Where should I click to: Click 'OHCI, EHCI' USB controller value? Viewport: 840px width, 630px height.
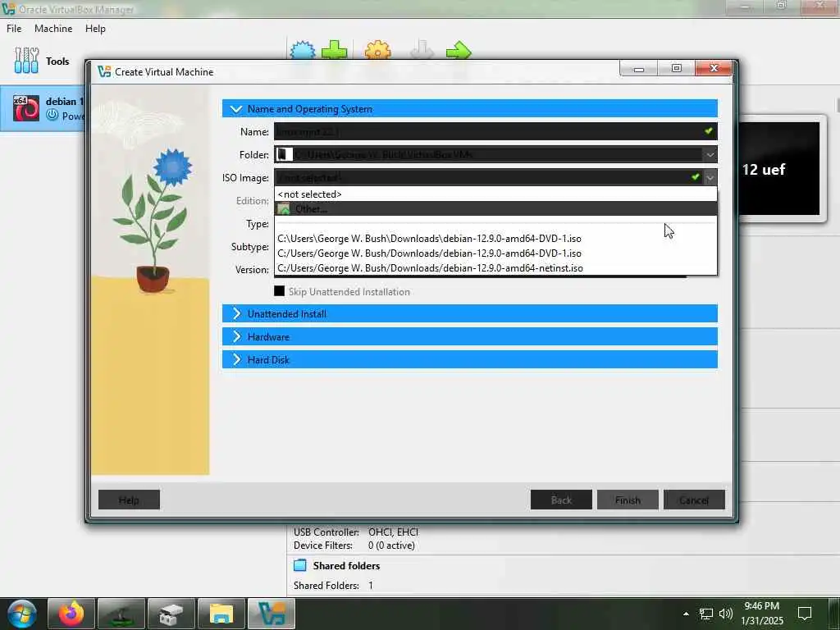pyautogui.click(x=393, y=532)
